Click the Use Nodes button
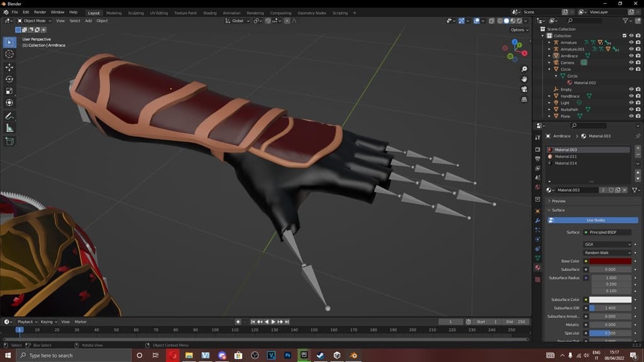Image resolution: width=644 pixels, height=362 pixels. (x=595, y=220)
